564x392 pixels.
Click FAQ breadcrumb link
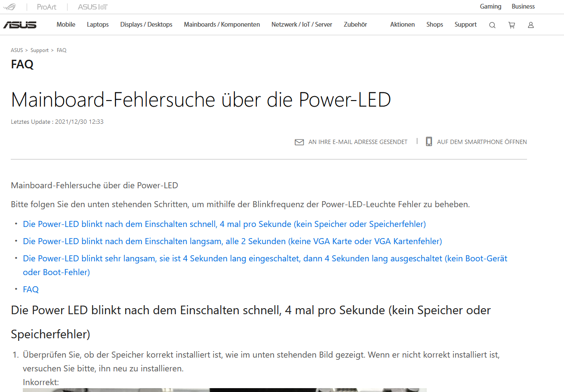tap(62, 50)
